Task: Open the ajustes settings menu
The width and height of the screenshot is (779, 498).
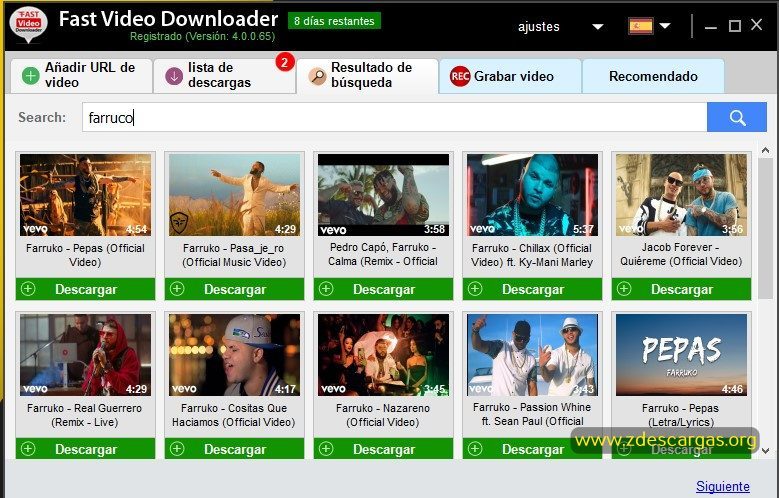Action: [539, 26]
